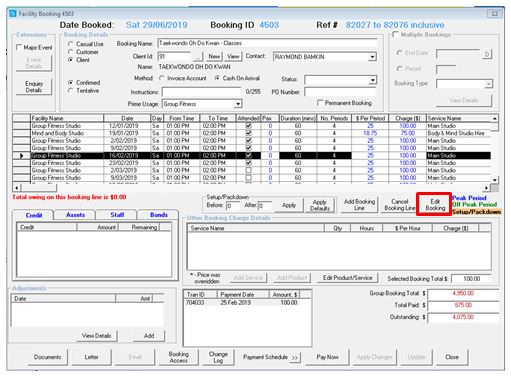Click the Letter button
Image resolution: width=511 pixels, height=376 pixels.
pos(91,357)
